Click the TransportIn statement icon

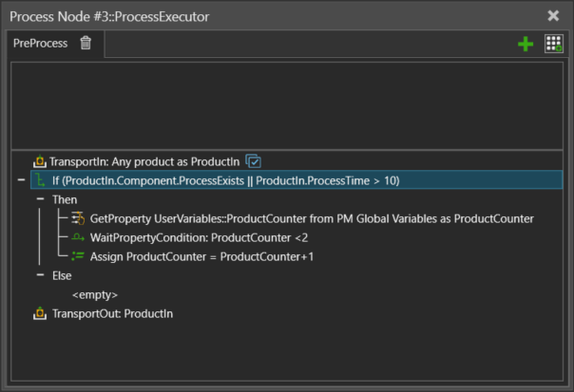tap(39, 161)
